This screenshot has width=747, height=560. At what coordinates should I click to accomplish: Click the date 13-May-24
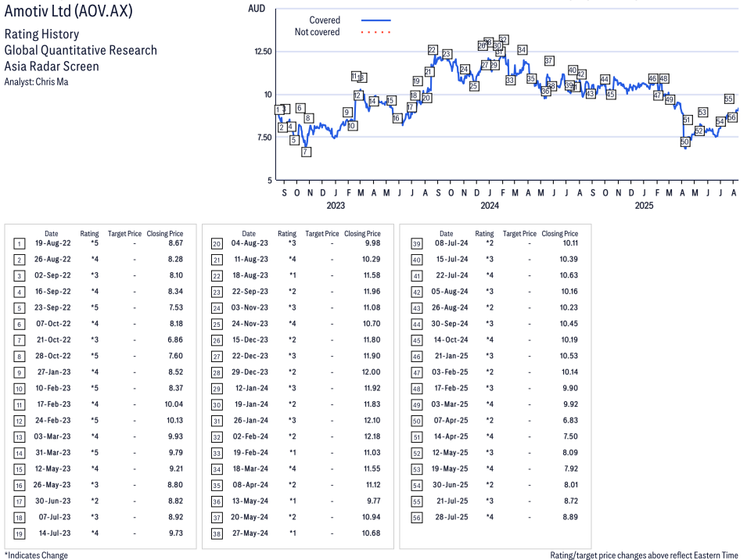(250, 501)
